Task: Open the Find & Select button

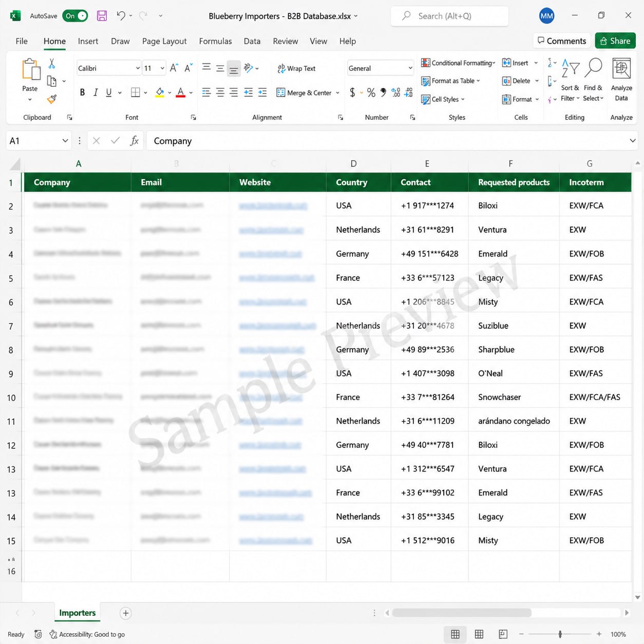Action: [593, 80]
